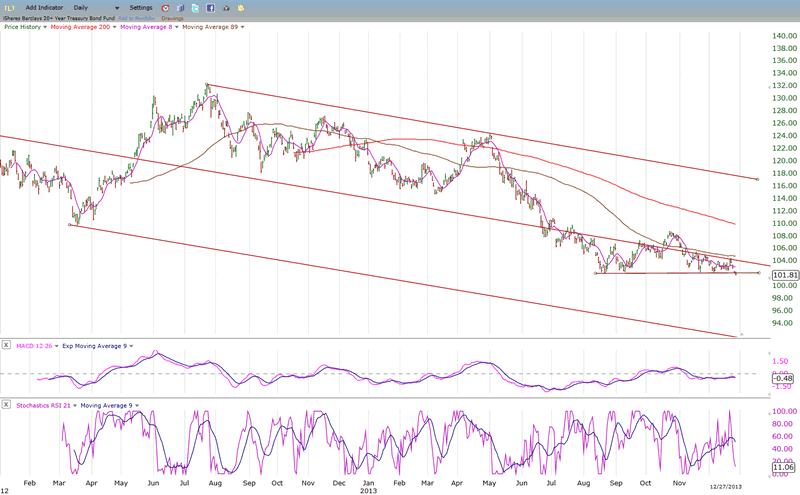
Task: Click the red target icon in toolbar
Action: point(166,7)
